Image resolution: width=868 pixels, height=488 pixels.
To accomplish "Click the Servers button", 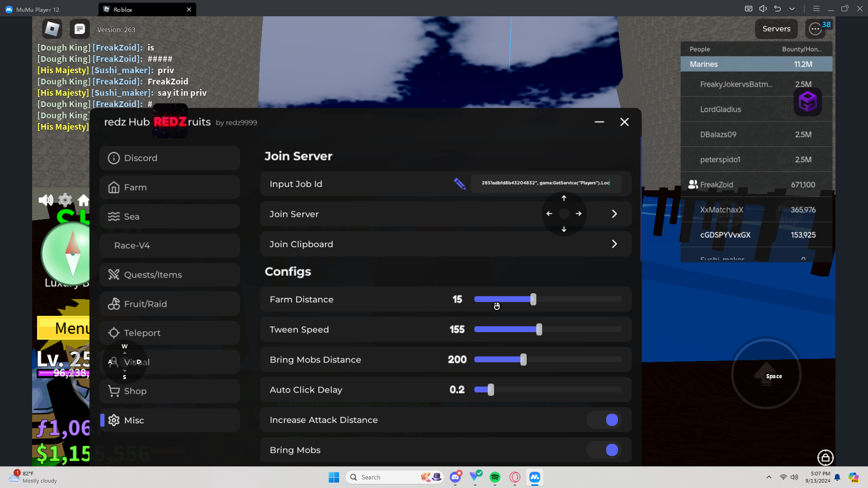I will [x=776, y=29].
